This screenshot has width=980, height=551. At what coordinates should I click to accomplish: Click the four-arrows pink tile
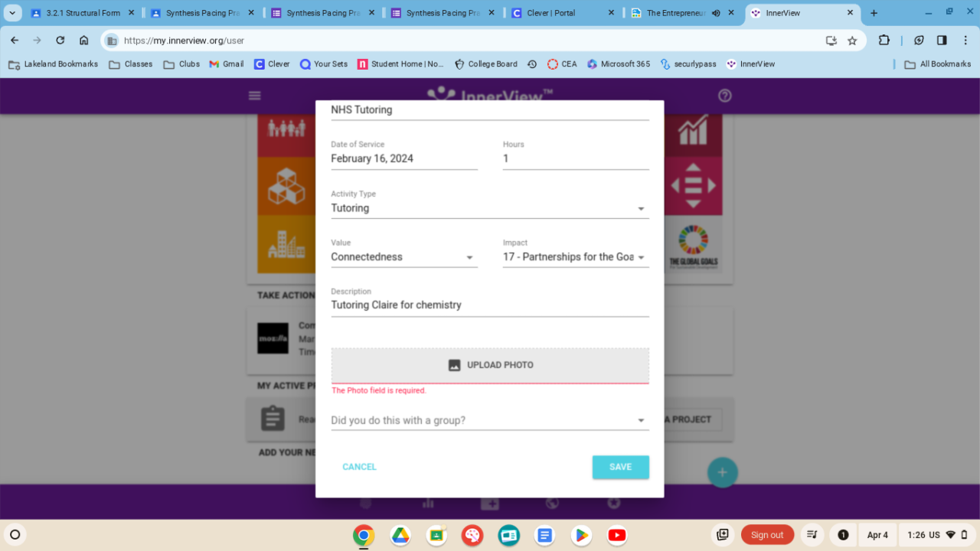[x=693, y=186]
